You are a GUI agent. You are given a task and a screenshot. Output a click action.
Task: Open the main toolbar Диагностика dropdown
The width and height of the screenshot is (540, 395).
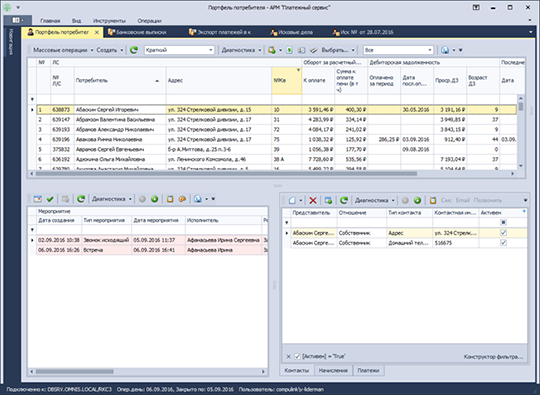241,50
